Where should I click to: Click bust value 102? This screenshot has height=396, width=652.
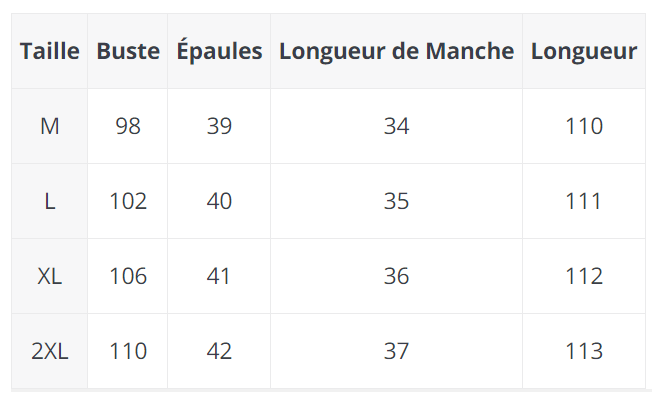tap(128, 201)
